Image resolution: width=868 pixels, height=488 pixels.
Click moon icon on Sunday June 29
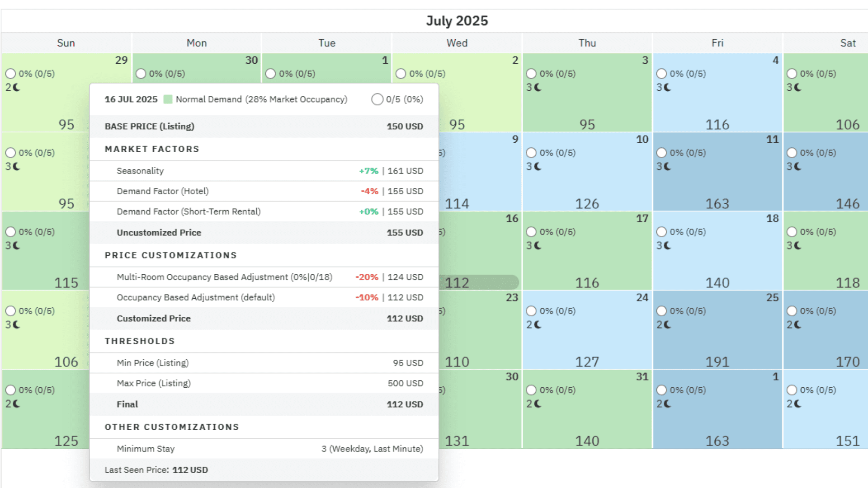16,87
